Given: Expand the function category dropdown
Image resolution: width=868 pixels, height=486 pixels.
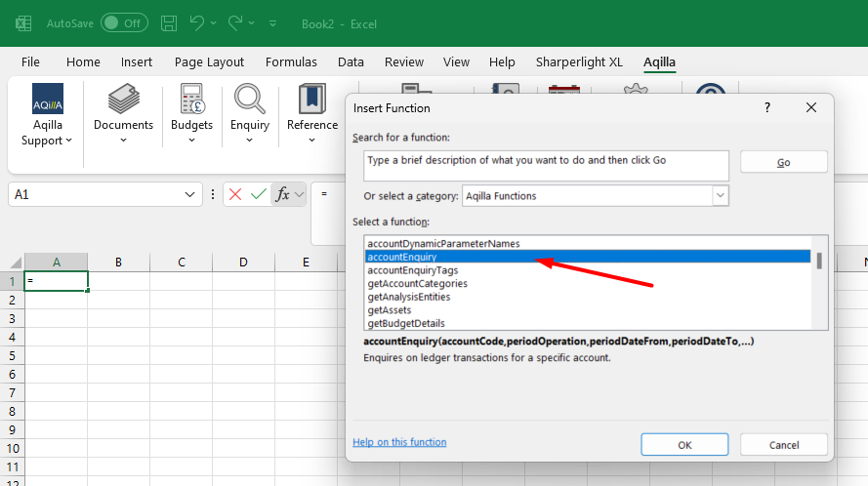Looking at the screenshot, I should 721,196.
